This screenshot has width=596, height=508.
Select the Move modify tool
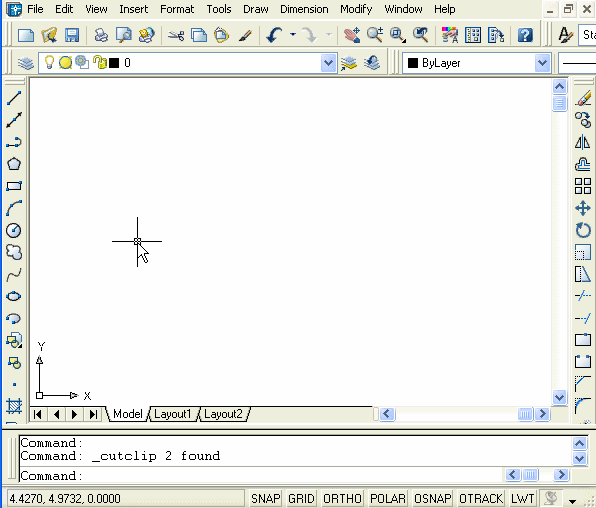(x=583, y=208)
